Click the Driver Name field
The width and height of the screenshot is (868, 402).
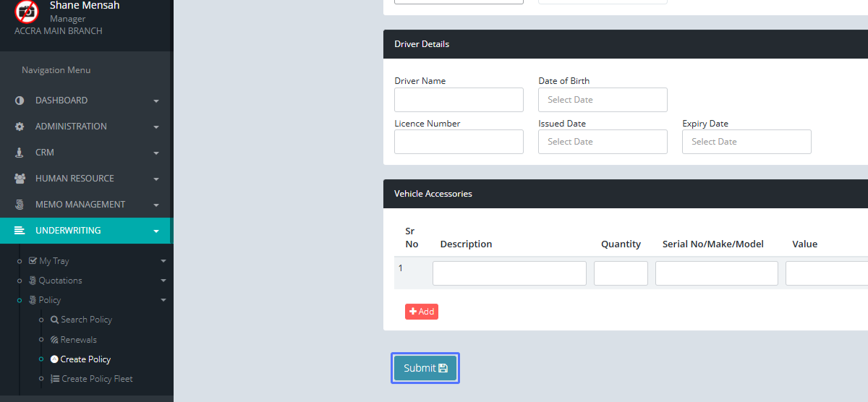pyautogui.click(x=459, y=100)
